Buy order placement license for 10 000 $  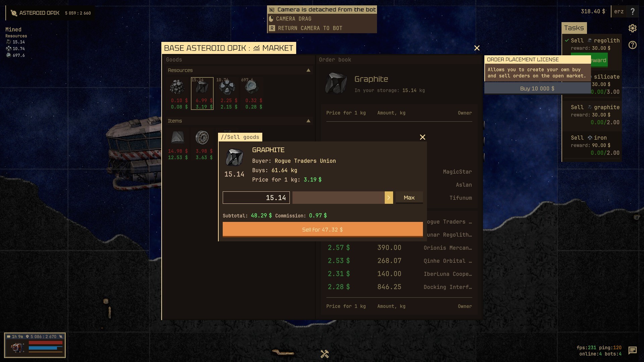[x=537, y=88]
